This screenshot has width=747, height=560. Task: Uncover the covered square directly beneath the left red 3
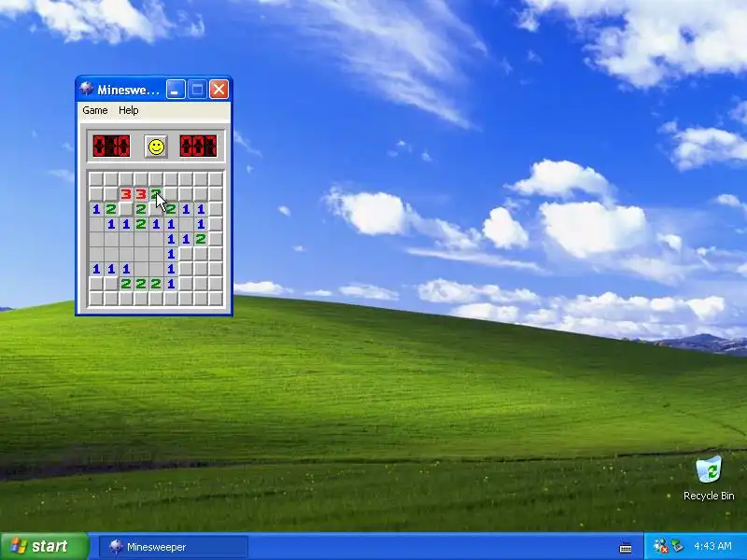[x=126, y=209]
